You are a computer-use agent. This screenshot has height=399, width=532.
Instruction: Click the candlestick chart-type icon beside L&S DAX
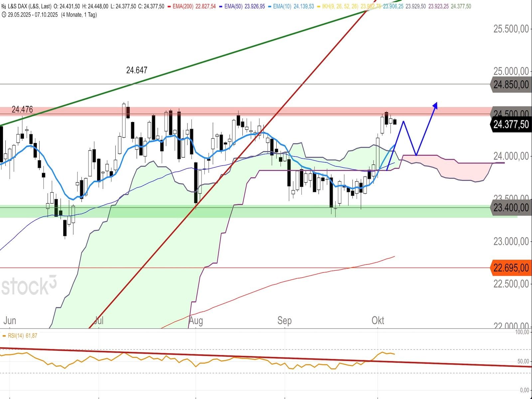4,6
